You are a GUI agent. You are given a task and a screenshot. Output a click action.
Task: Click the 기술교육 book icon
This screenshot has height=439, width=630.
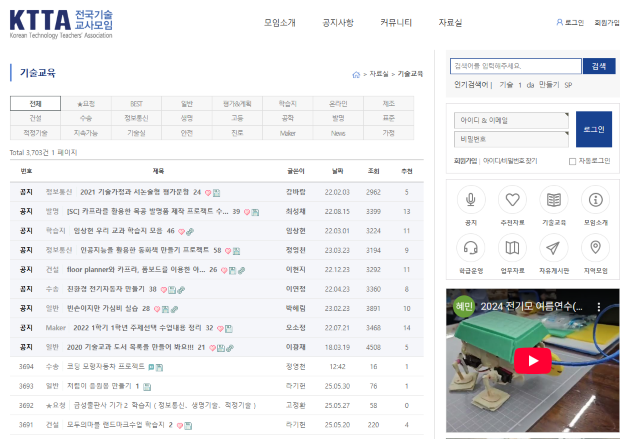(x=554, y=199)
